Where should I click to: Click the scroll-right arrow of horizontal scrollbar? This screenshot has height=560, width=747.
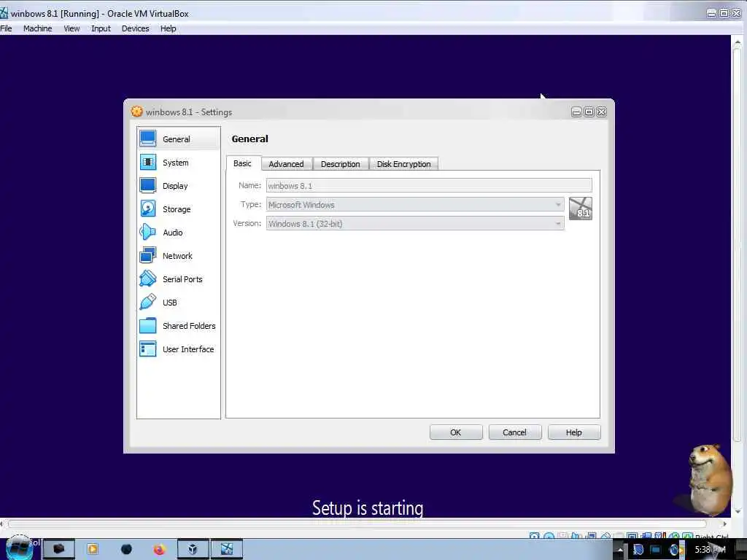[x=724, y=524]
